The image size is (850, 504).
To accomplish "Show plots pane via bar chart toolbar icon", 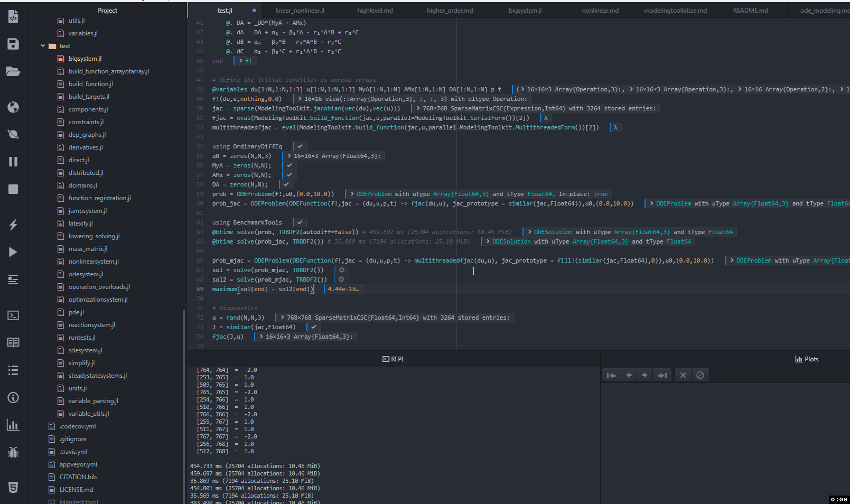I will [x=13, y=425].
